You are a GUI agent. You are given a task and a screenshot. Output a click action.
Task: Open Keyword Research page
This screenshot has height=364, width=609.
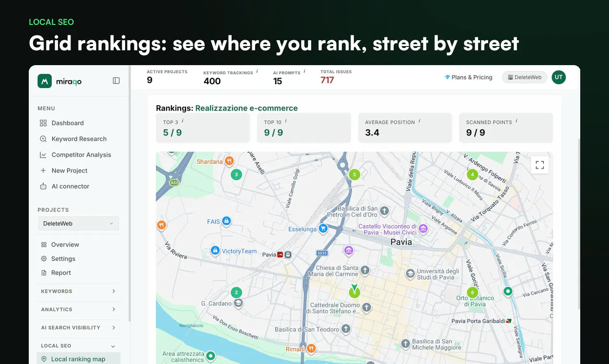tap(79, 139)
